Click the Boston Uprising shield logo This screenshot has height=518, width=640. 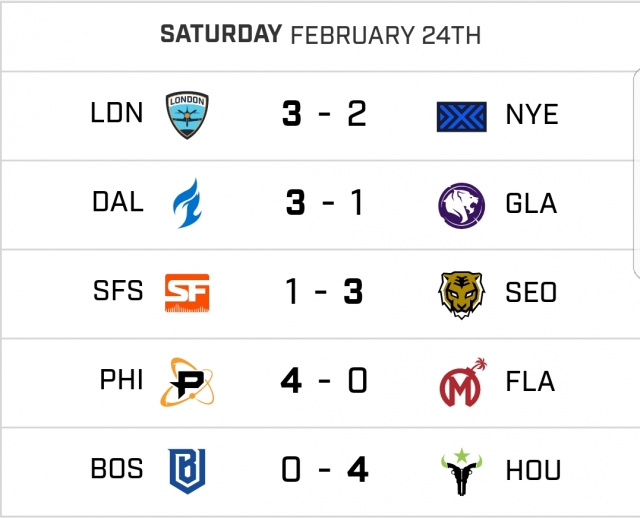(187, 469)
